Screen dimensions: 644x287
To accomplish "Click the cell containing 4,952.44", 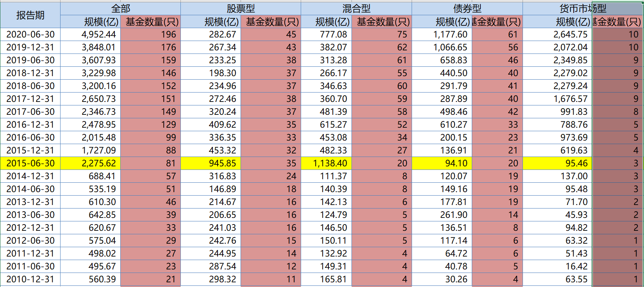I will pyautogui.click(x=91, y=34).
